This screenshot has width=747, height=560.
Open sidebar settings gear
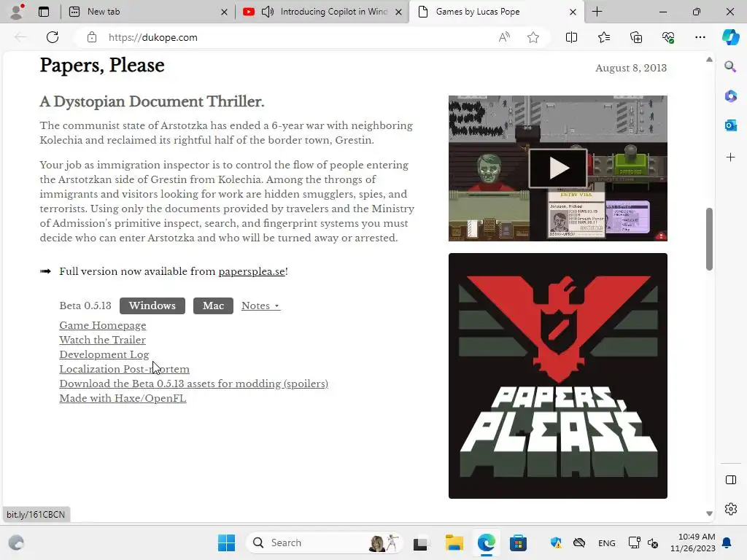point(730,509)
